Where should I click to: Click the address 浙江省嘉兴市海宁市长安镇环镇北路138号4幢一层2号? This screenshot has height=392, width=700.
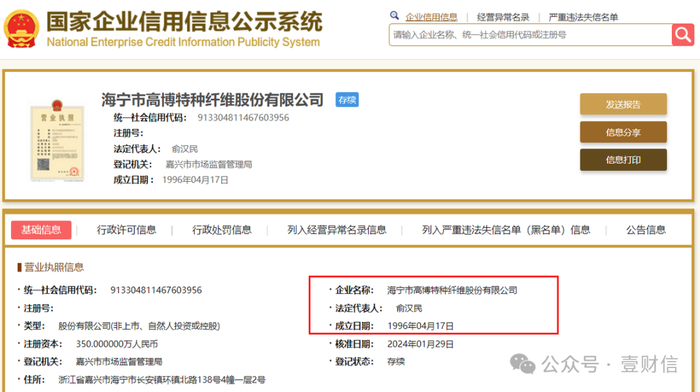point(162,379)
